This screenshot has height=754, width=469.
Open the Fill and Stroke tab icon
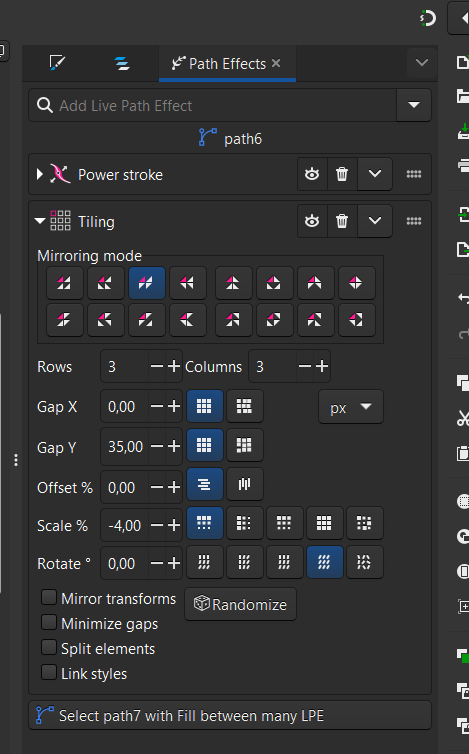[x=57, y=63]
